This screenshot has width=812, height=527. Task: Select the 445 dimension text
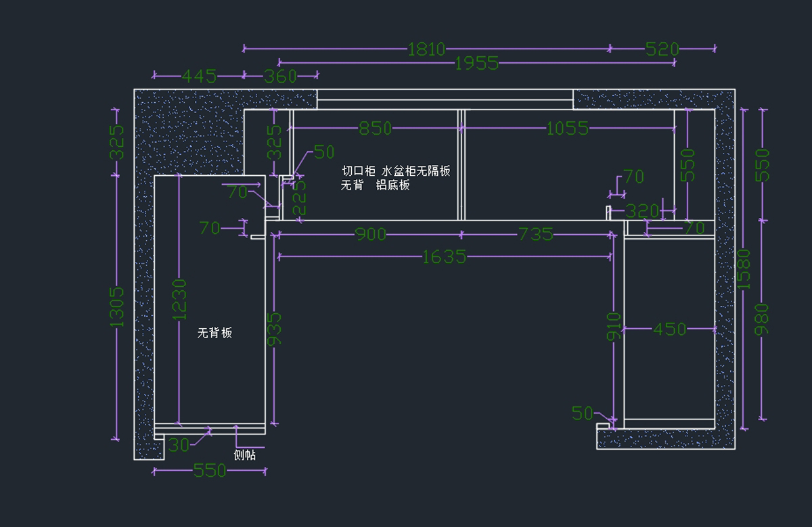[199, 76]
